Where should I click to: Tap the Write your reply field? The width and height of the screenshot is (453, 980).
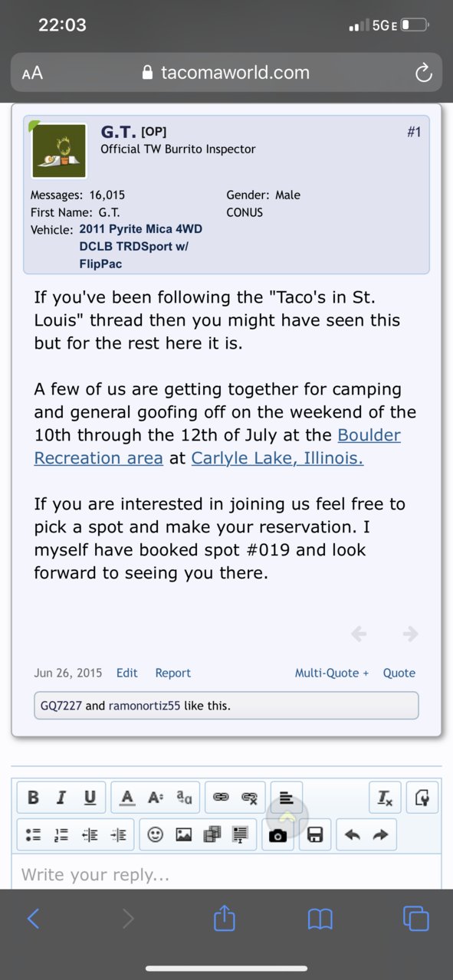click(226, 873)
